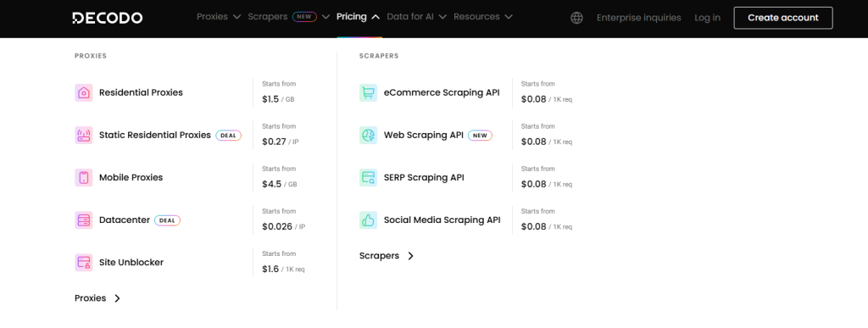868x328 pixels.
Task: Click the $0.27 / IP price
Action: [x=281, y=142]
